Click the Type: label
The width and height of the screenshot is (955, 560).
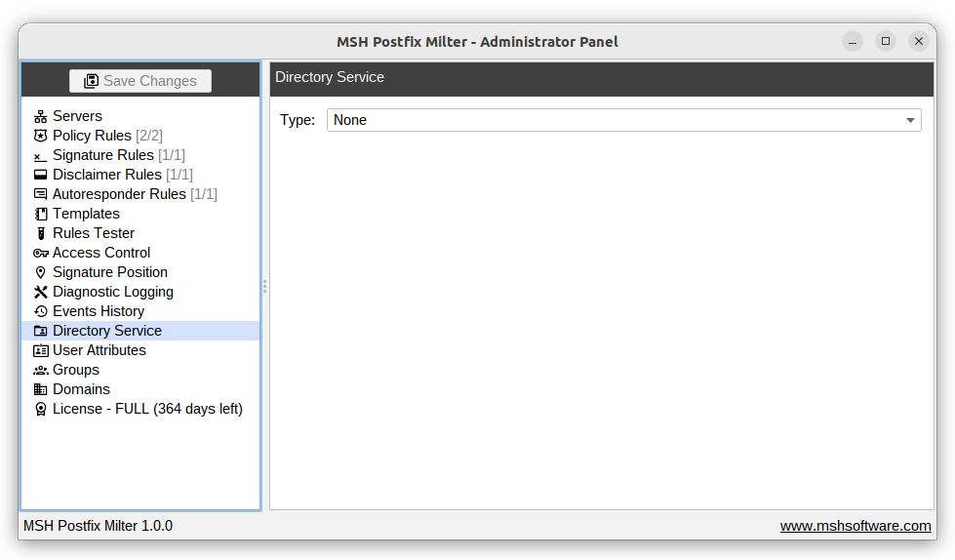click(298, 120)
